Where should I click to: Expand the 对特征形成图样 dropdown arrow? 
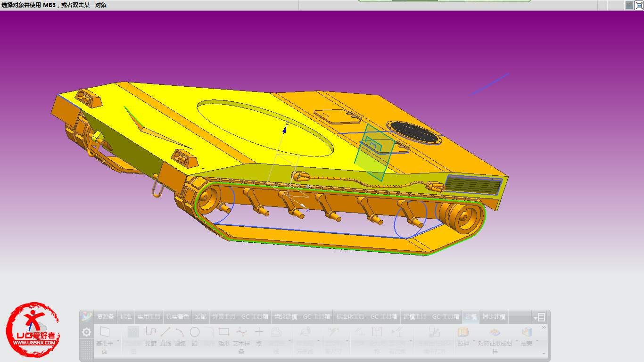[x=517, y=340]
